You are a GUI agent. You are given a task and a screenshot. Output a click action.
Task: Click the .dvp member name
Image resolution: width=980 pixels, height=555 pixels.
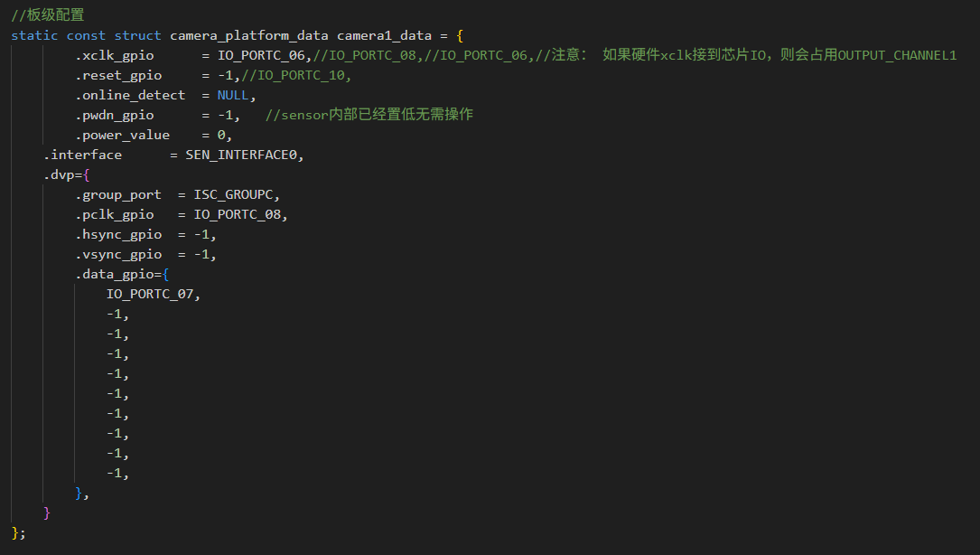pyautogui.click(x=59, y=175)
